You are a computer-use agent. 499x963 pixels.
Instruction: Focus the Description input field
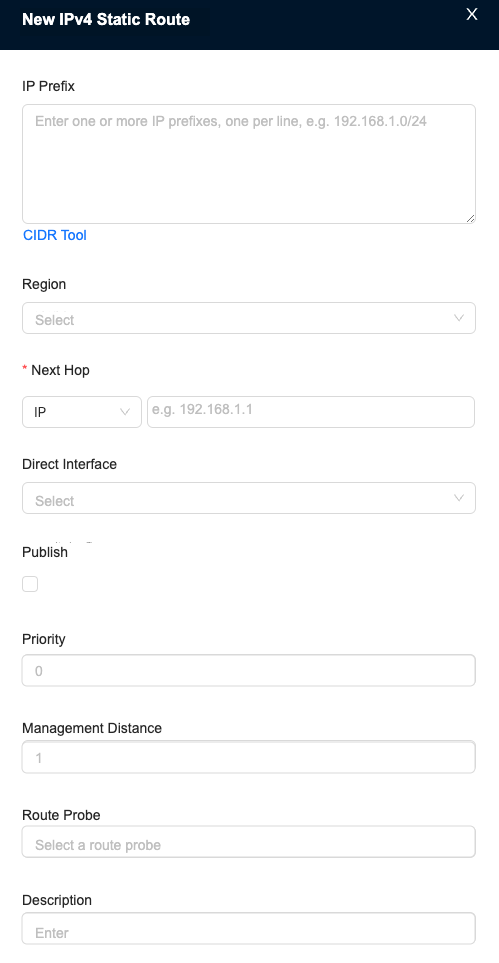(x=249, y=929)
